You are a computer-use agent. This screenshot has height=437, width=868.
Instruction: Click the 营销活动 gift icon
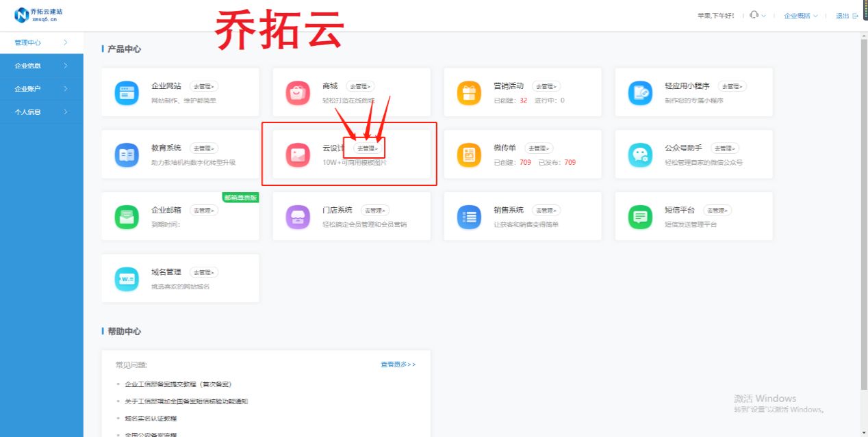[469, 92]
